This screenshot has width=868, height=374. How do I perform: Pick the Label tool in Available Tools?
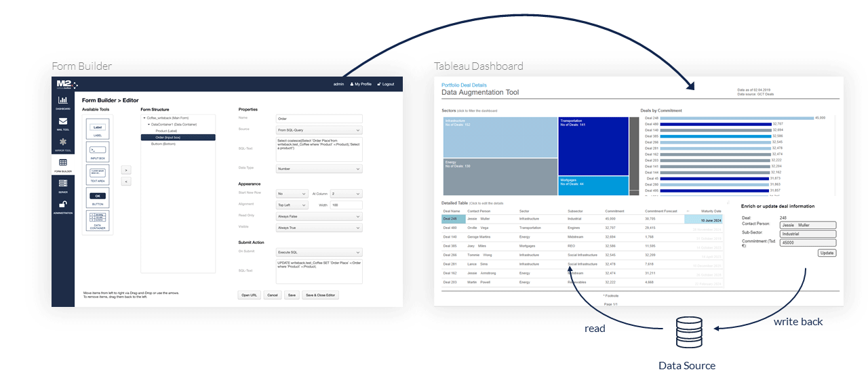coord(98,129)
